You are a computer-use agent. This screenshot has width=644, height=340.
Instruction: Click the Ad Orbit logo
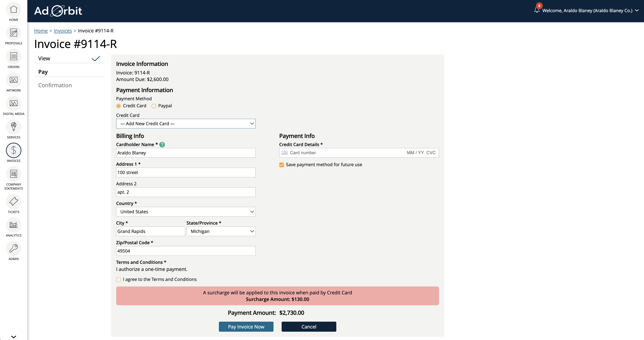coord(58,11)
